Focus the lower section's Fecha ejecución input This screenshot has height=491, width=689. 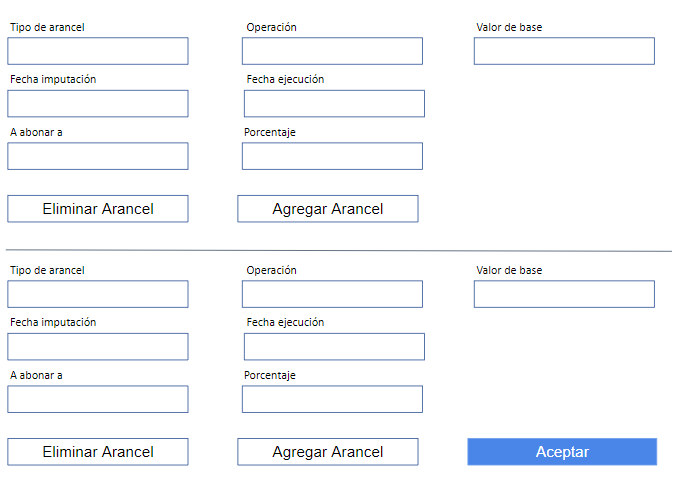click(334, 347)
